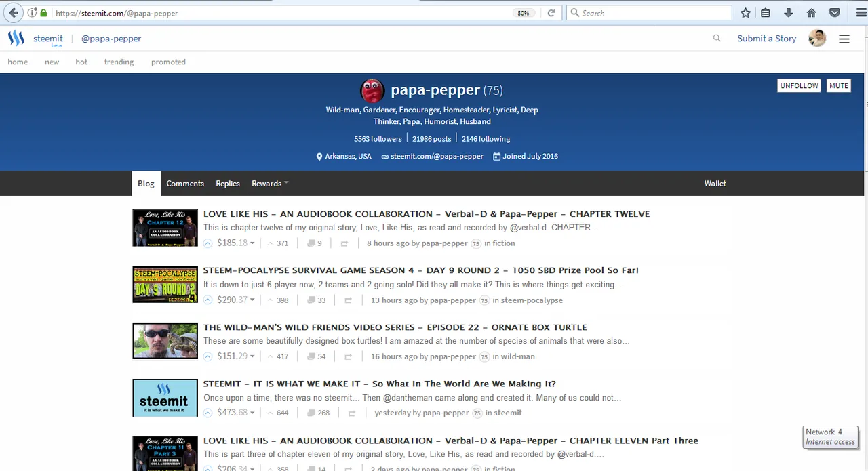This screenshot has height=471, width=868.
Task: Resteem the Steem-Pocalypse Day 9 post
Action: 349,300
